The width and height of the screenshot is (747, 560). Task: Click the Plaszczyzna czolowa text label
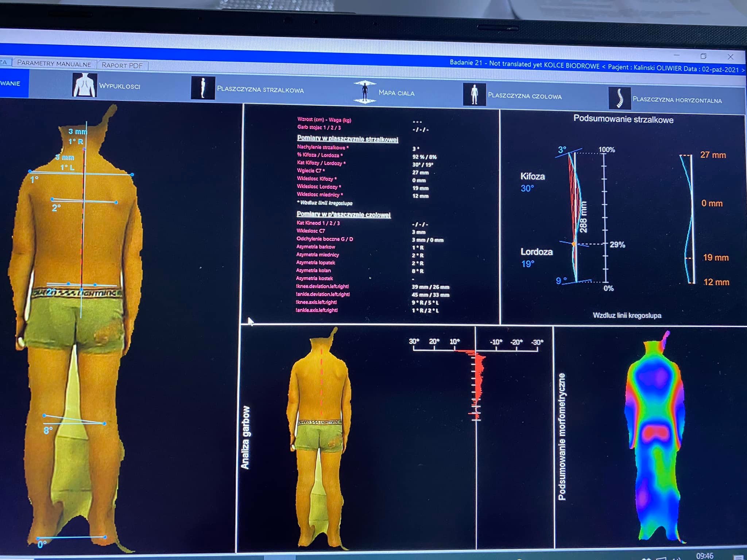[x=525, y=96]
